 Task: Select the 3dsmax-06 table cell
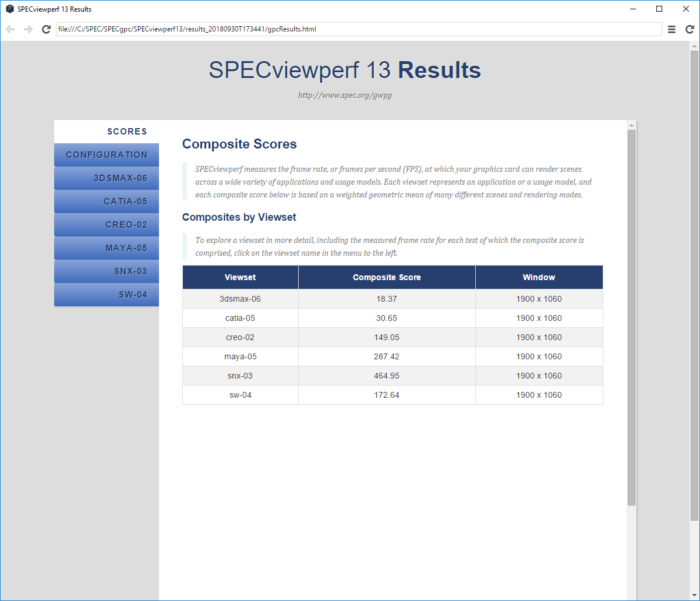[x=241, y=299]
